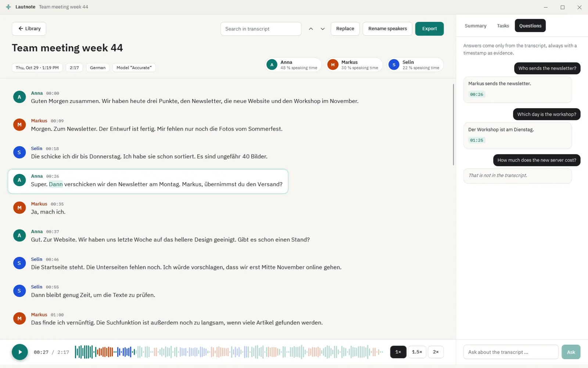Click question "How much does the new server cost?"
Viewport: 588px width, 368px height.
tap(537, 160)
